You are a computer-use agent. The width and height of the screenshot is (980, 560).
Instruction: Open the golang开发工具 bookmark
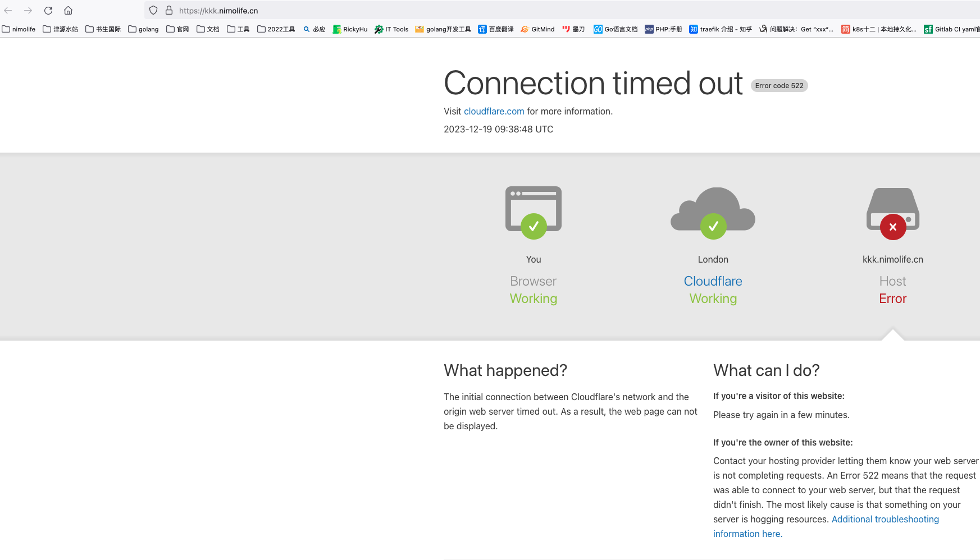(x=443, y=29)
